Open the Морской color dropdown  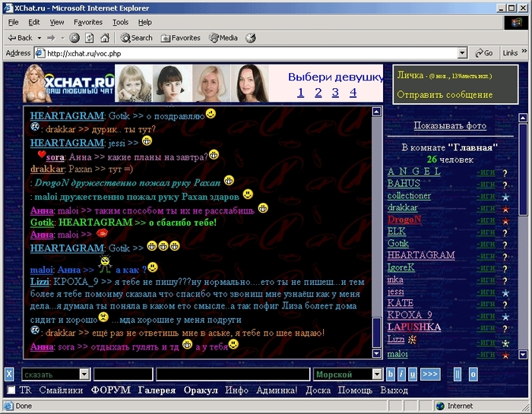[x=377, y=374]
